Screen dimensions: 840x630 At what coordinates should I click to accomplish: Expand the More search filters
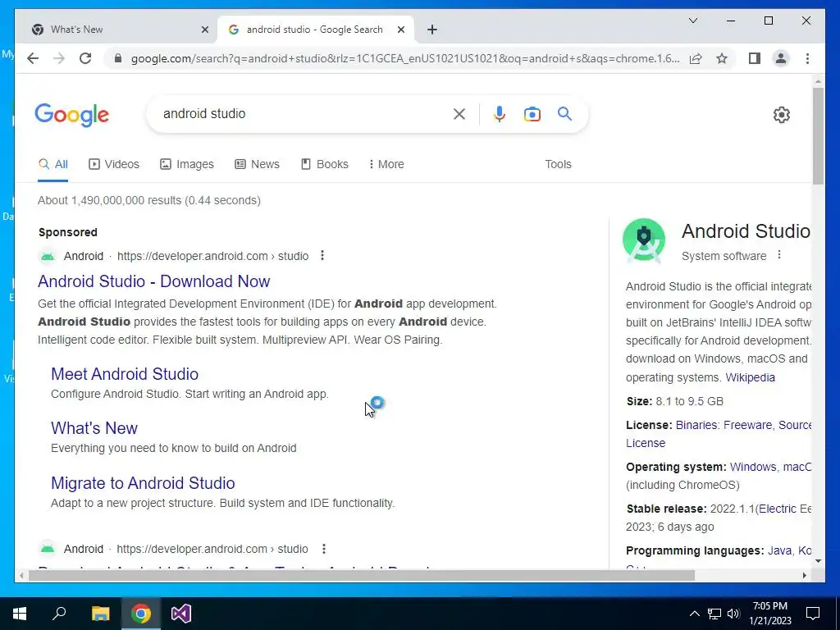coord(386,164)
